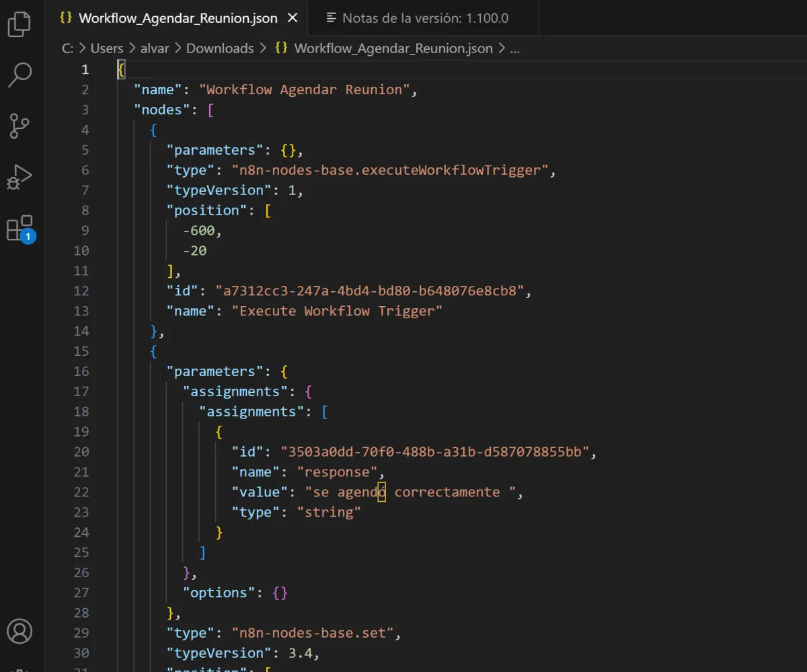Open the Explorer view in activity bar
807x672 pixels.
click(20, 24)
